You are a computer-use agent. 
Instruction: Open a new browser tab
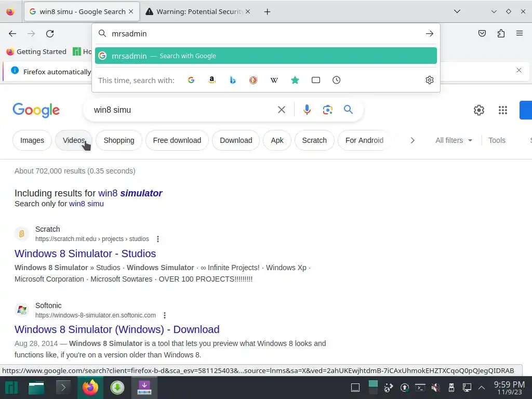267,12
